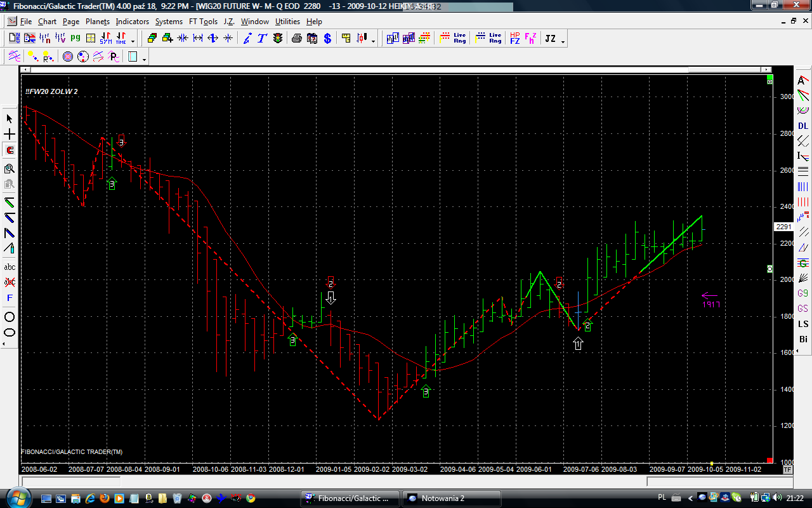Open the Indicators menu
812x508 pixels.
tap(132, 22)
